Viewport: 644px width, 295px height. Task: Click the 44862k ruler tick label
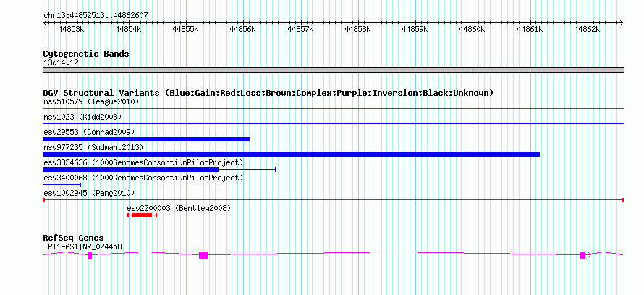[587, 29]
